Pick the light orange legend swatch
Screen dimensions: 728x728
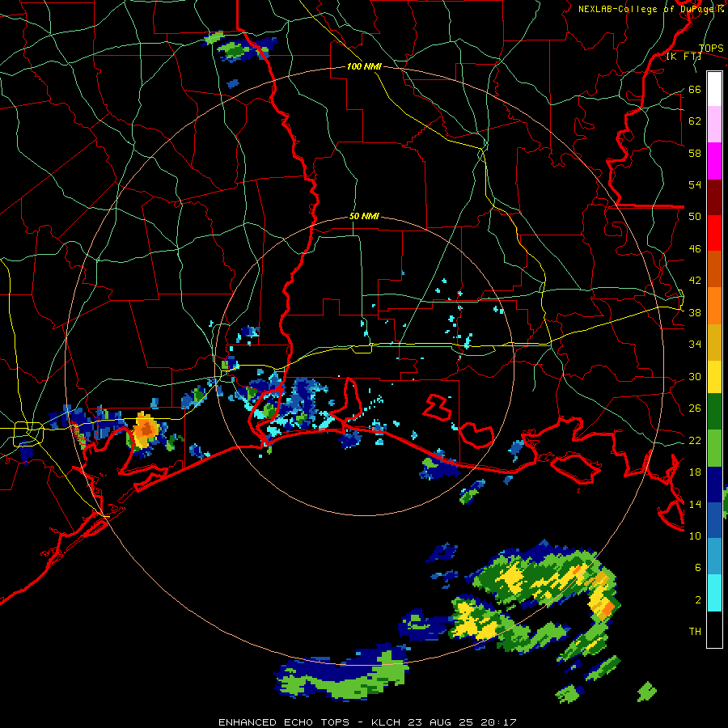click(714, 306)
